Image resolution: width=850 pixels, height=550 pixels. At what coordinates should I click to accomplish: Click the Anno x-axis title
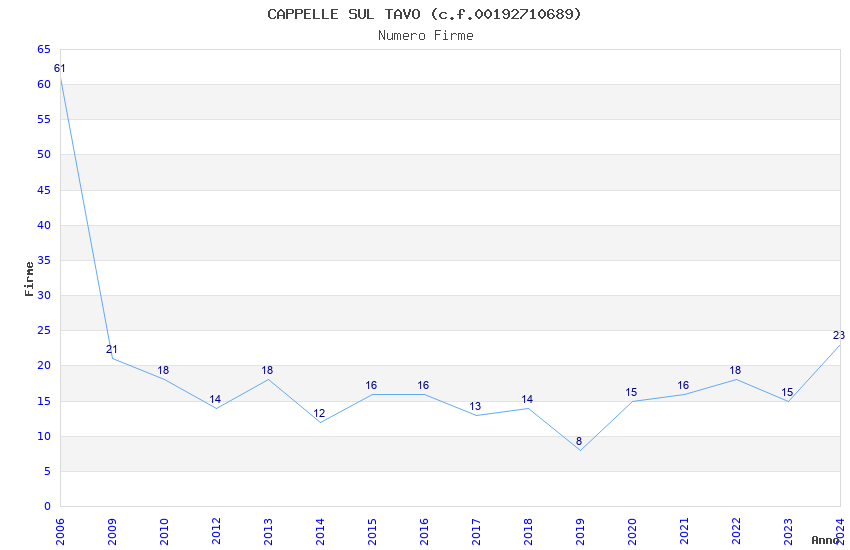click(825, 540)
